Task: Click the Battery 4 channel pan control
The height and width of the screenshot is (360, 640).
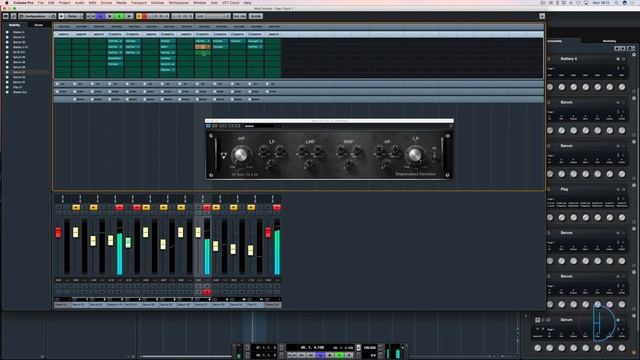Action: [115, 199]
